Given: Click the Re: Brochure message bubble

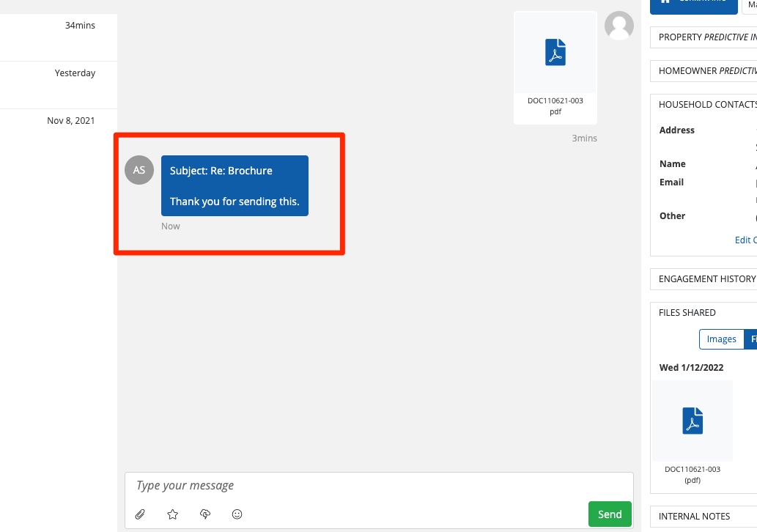Looking at the screenshot, I should point(235,186).
